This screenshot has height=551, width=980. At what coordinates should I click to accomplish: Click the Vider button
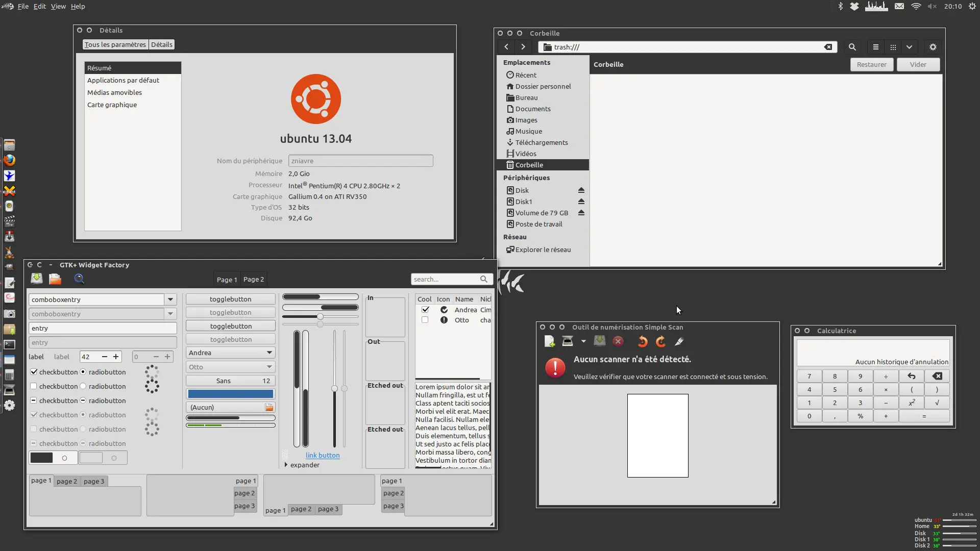point(918,64)
